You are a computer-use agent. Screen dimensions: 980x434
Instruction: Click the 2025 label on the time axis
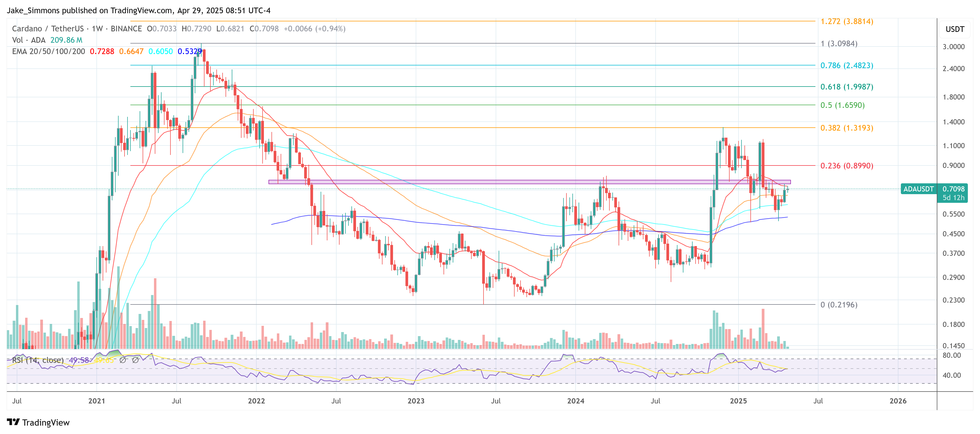click(739, 401)
